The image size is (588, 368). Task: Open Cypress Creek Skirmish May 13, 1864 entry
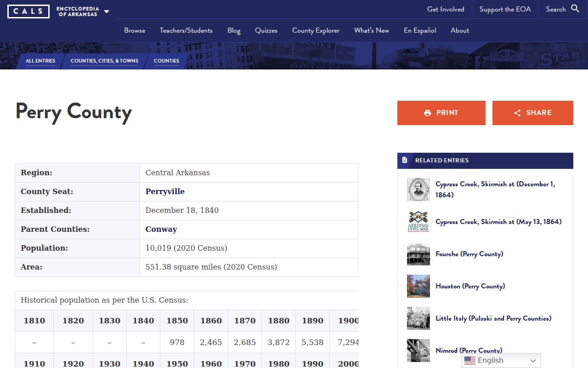coord(498,222)
